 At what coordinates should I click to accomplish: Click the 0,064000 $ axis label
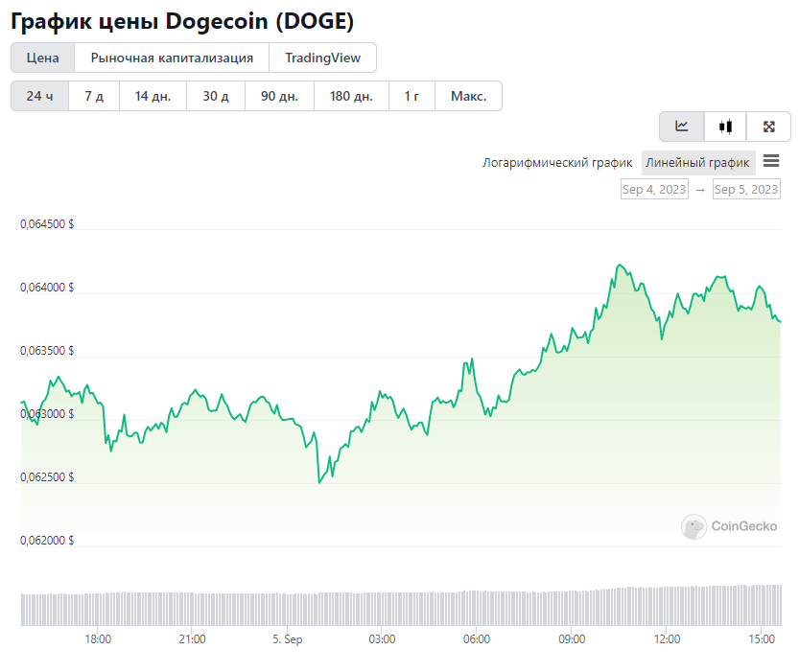(47, 288)
